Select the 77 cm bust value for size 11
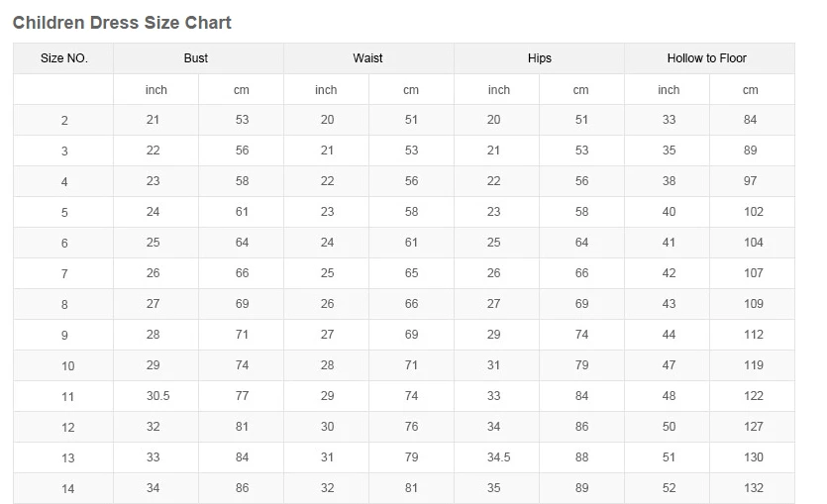 [242, 396]
